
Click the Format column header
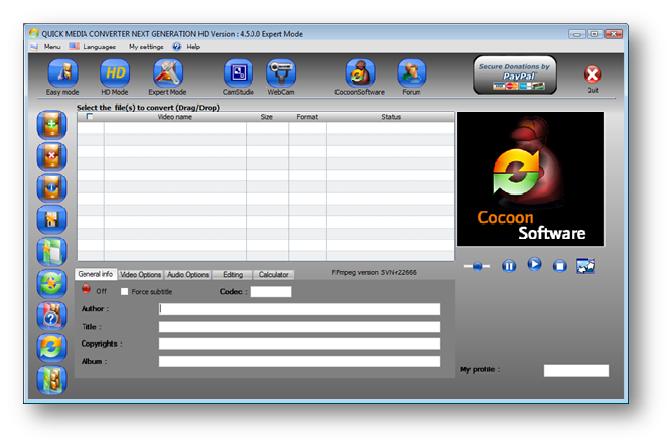[307, 117]
